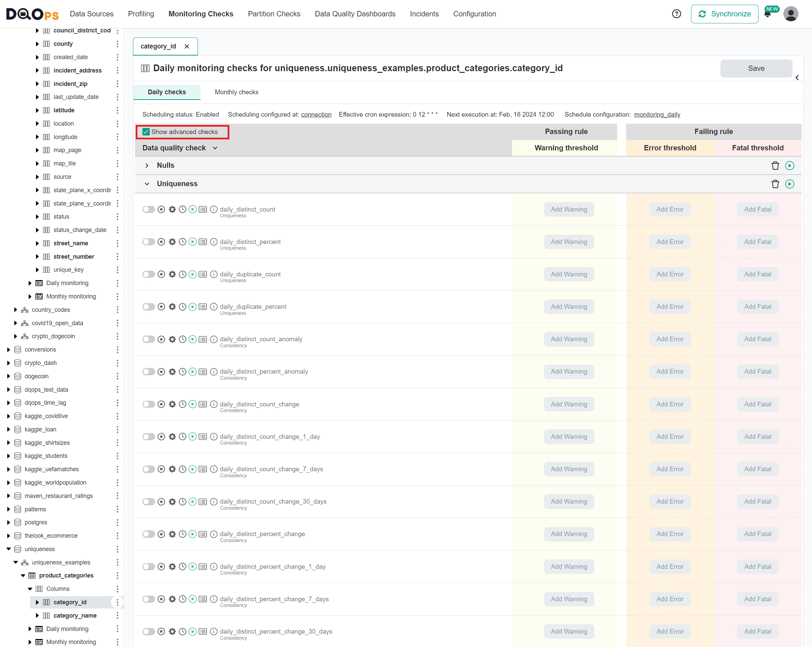
Task: Close the category_id tab
Action: pyautogui.click(x=187, y=46)
